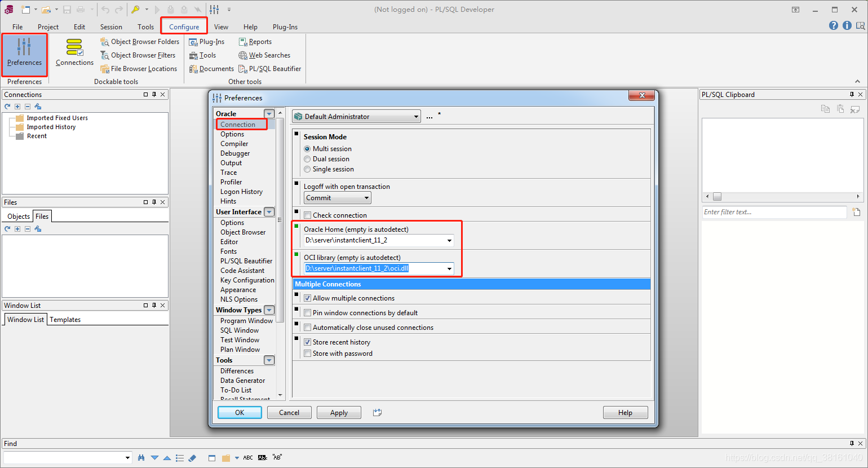Image resolution: width=868 pixels, height=468 pixels.
Task: Click the PL/SQL Clipboard filter text field
Action: [x=774, y=212]
